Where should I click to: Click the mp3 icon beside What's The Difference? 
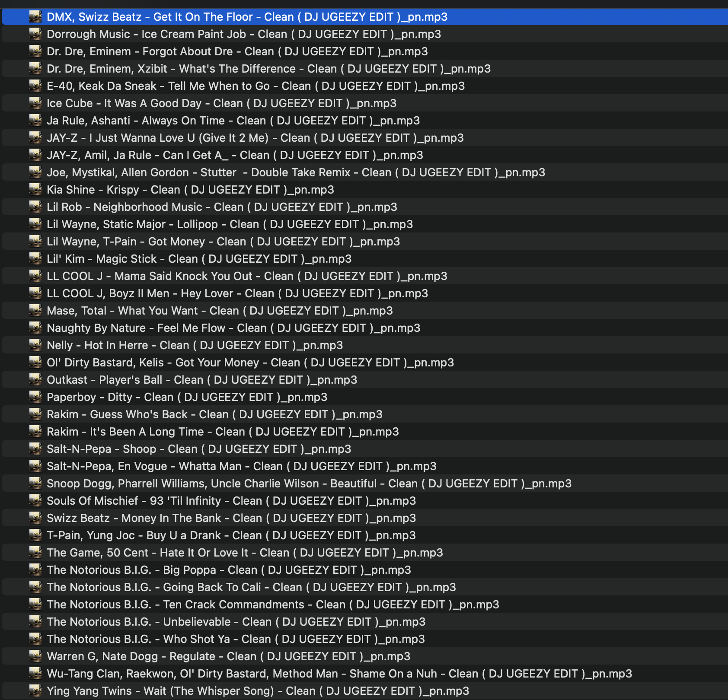click(x=35, y=69)
